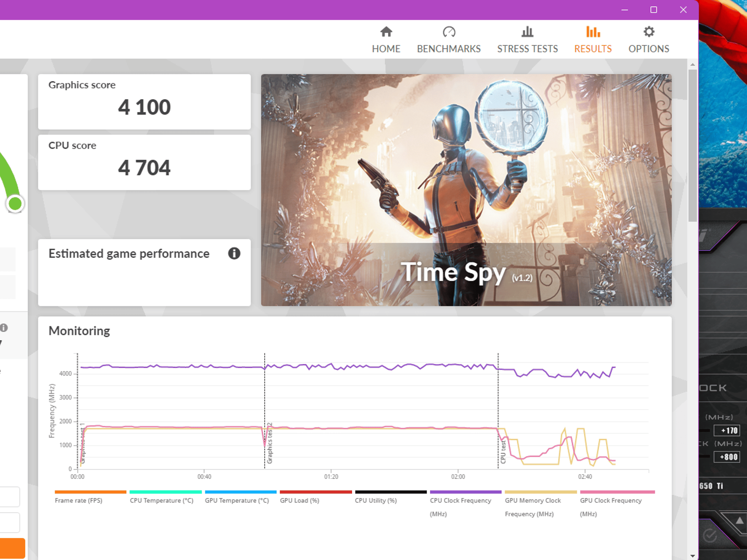Click the +170 core clock value field
747x560 pixels.
(x=727, y=431)
